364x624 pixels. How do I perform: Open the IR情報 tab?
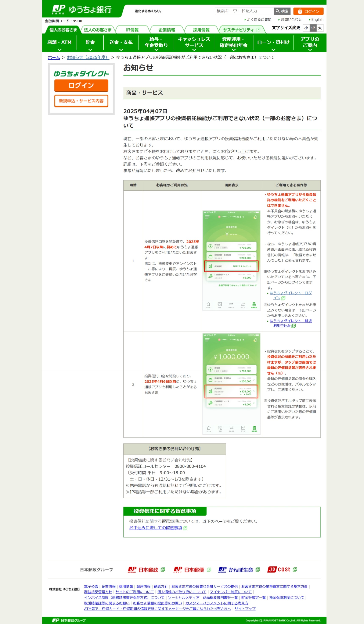tap(132, 30)
